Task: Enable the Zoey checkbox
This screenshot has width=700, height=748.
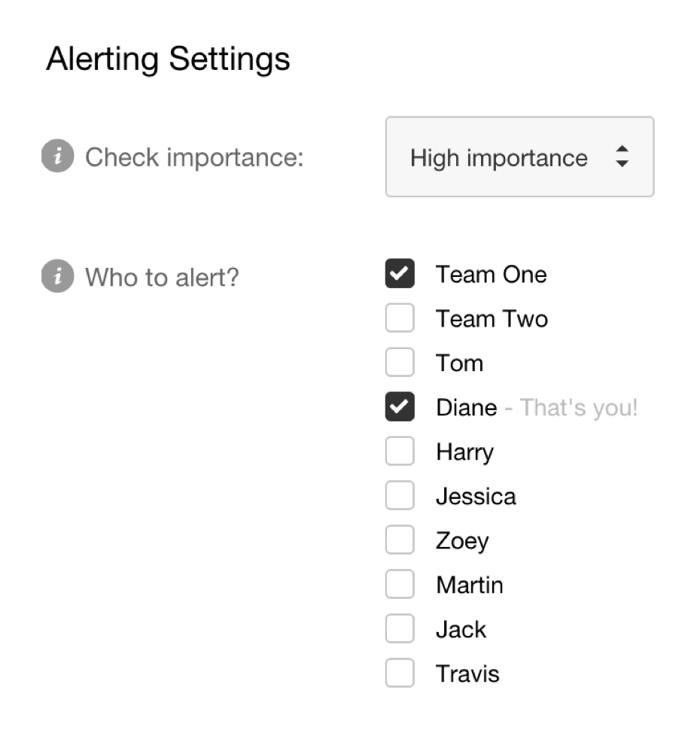Action: pyautogui.click(x=400, y=541)
